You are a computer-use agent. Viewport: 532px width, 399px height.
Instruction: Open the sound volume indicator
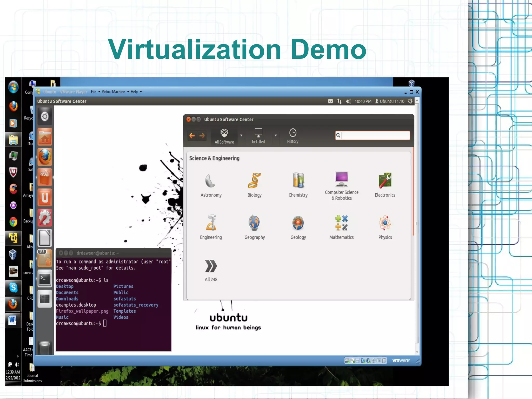pyautogui.click(x=348, y=101)
